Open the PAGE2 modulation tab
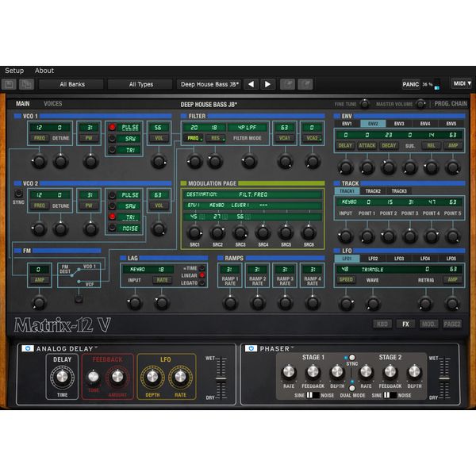 (452, 324)
